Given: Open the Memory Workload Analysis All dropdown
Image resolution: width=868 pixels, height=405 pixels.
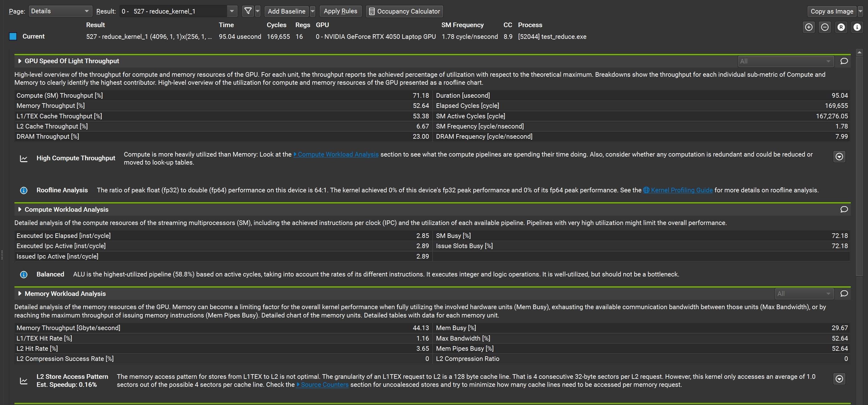Looking at the screenshot, I should (804, 294).
